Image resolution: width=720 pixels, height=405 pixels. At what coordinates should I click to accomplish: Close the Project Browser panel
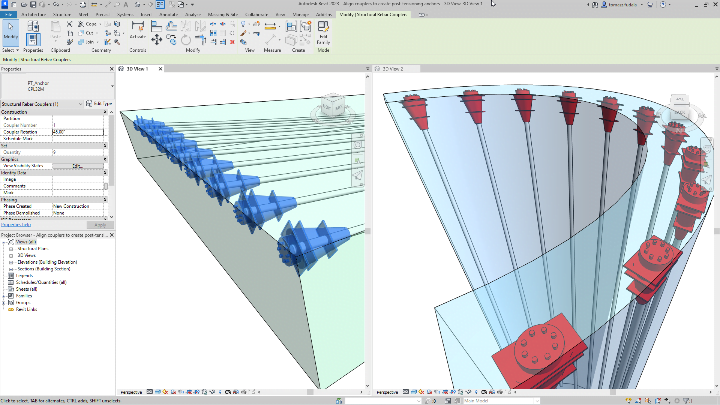pyautogui.click(x=111, y=233)
